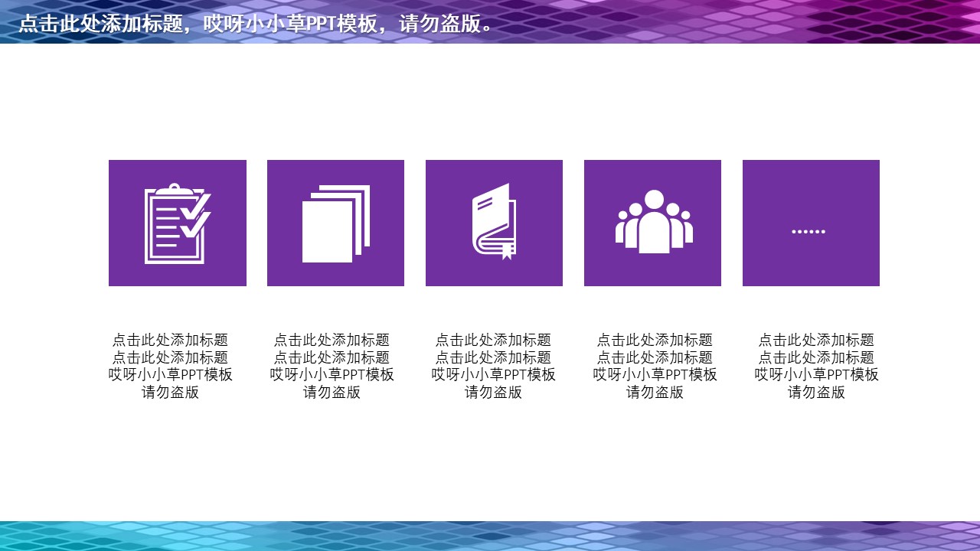This screenshot has width=980, height=551.
Task: Select the text block beneath the book tile
Action: point(494,367)
